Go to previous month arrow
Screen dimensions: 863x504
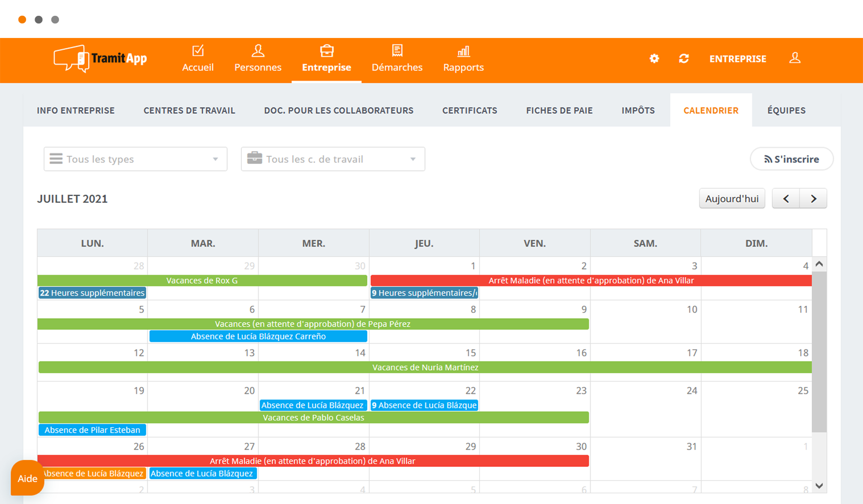pos(786,199)
